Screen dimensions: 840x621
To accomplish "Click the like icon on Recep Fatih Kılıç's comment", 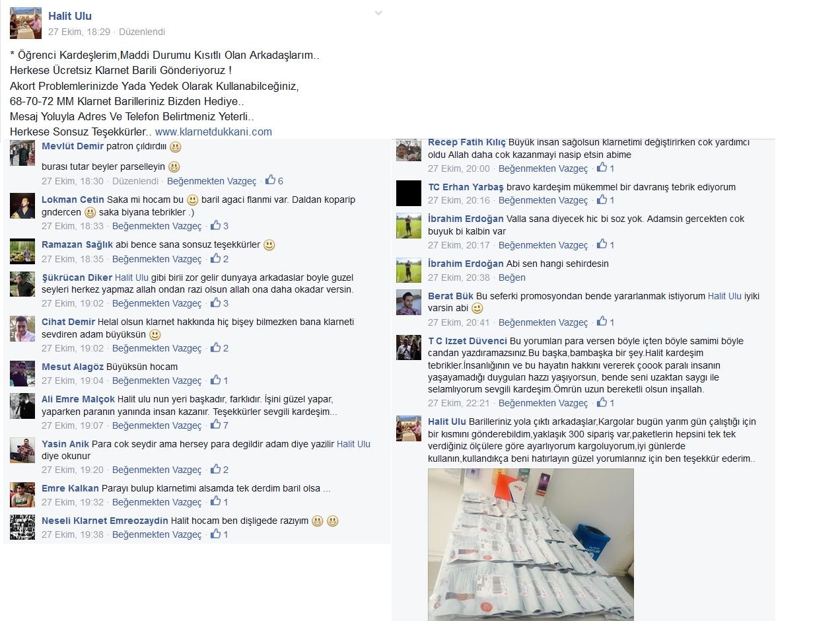I will (x=602, y=168).
